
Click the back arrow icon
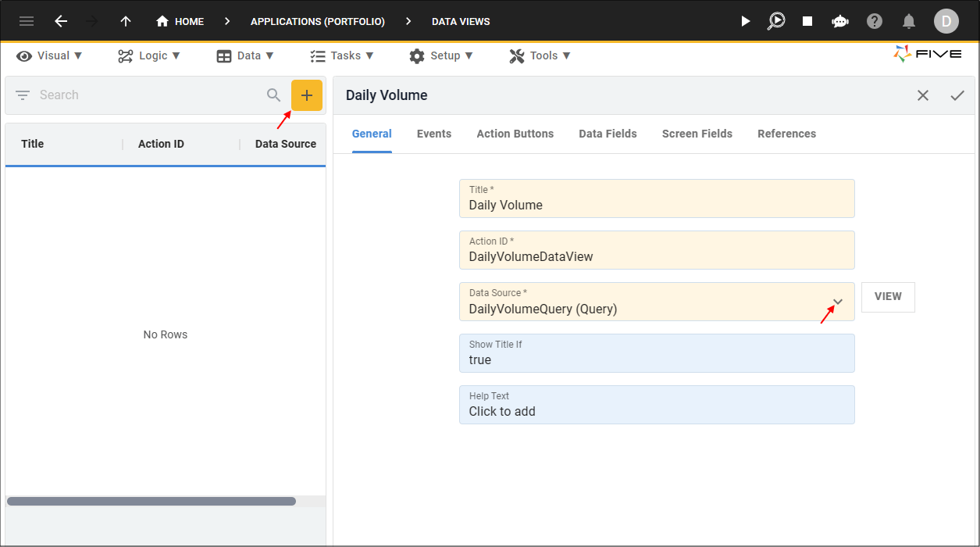pos(61,21)
